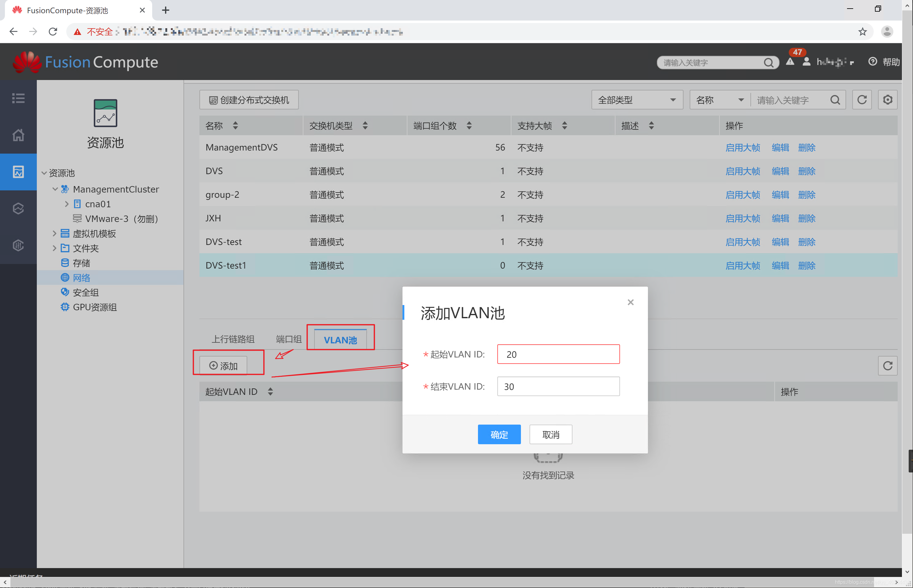Open the monitoring hexagon sidebar icon
This screenshot has height=588, width=913.
(18, 208)
